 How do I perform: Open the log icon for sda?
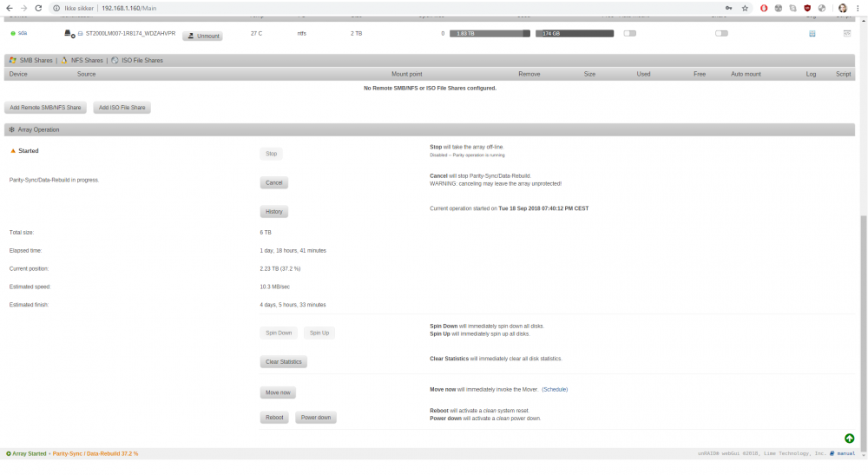coord(812,34)
